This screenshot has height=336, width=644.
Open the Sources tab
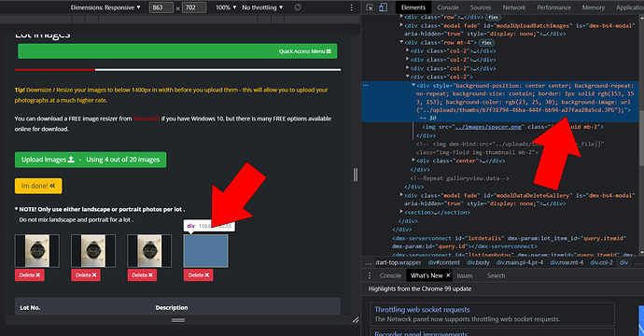[481, 7]
